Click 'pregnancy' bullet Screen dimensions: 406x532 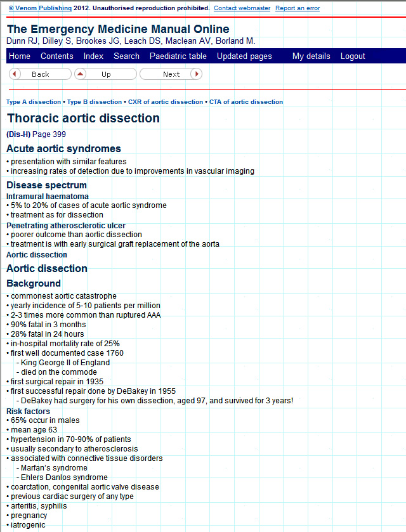[27, 515]
